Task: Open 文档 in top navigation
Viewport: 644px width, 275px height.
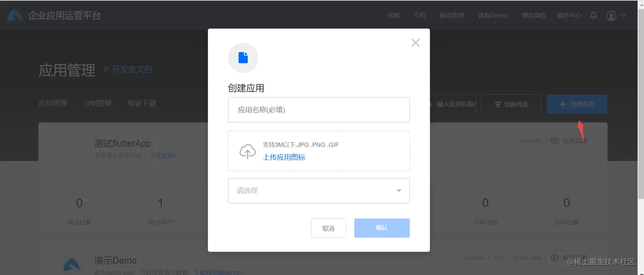Action: click(420, 15)
